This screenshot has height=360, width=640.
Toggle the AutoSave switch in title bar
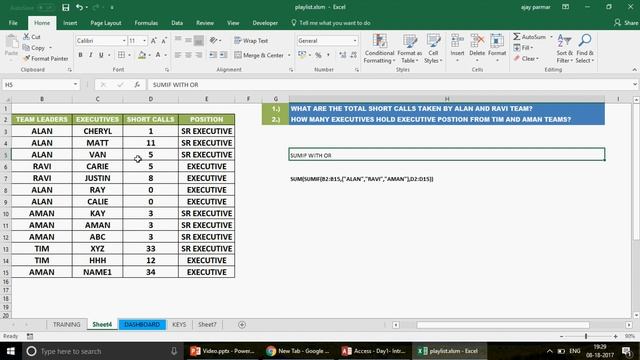pyautogui.click(x=46, y=7)
